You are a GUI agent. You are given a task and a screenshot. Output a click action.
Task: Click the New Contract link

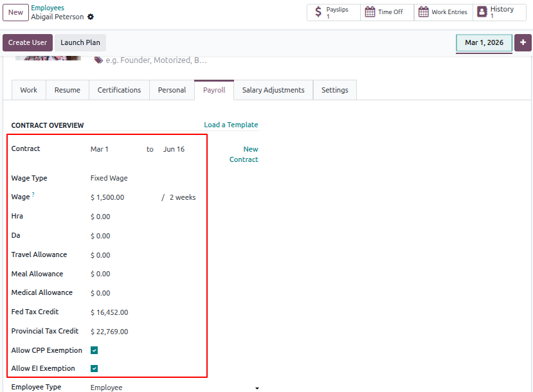(244, 154)
